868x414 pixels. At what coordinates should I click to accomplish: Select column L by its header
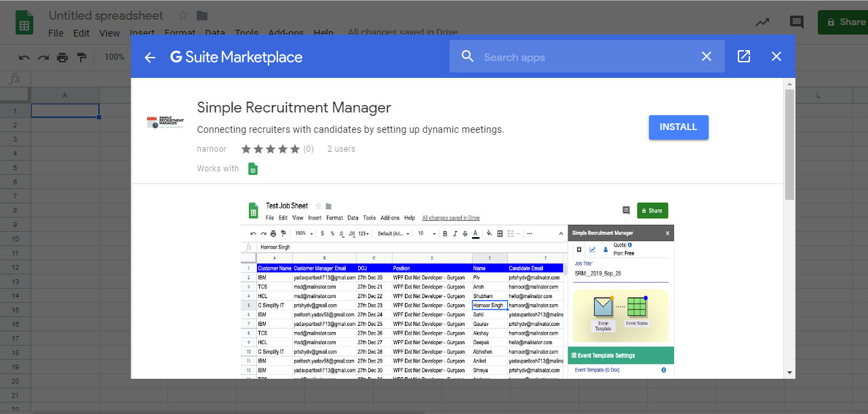818,96
